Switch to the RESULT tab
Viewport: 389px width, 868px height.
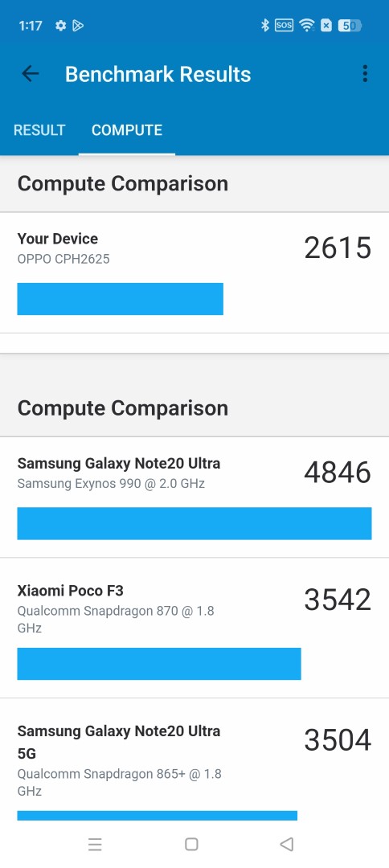pyautogui.click(x=39, y=130)
